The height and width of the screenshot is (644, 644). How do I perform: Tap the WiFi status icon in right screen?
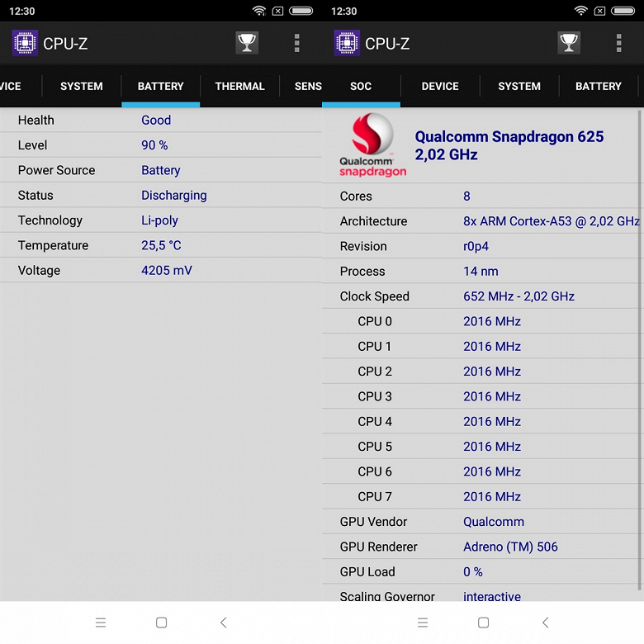point(580,11)
